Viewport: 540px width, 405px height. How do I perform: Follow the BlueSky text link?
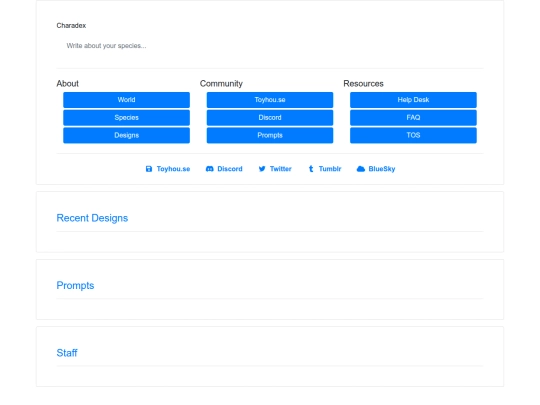click(x=382, y=169)
